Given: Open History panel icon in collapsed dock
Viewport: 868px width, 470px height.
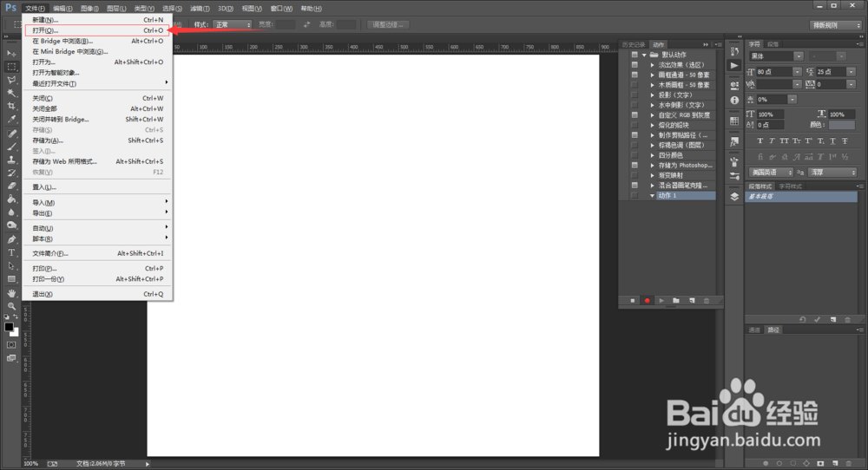Looking at the screenshot, I should [734, 51].
